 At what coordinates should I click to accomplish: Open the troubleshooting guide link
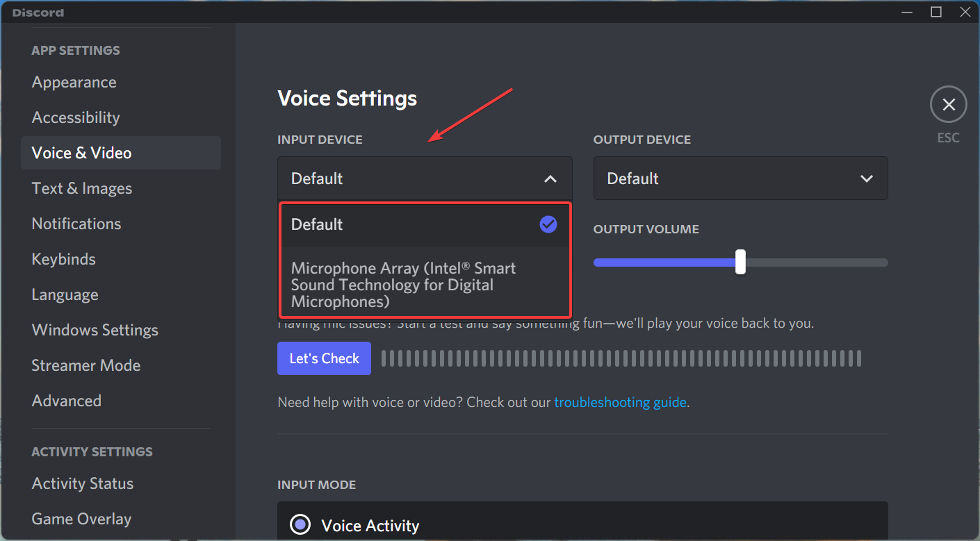[x=620, y=402]
